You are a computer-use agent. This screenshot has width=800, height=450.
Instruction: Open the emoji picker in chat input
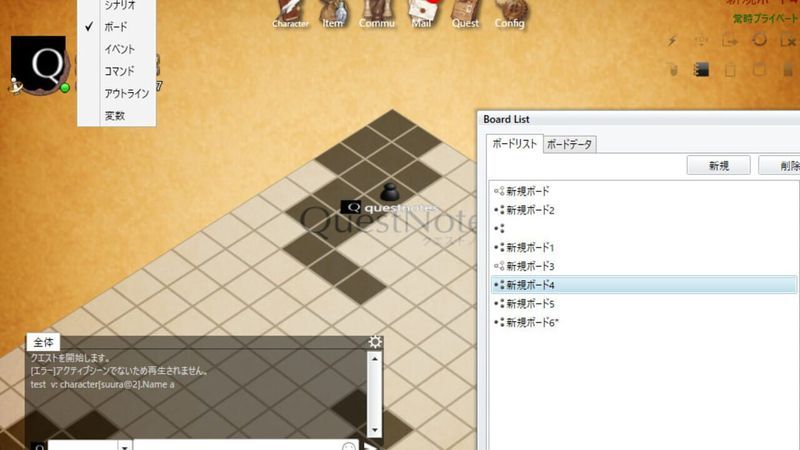348,446
